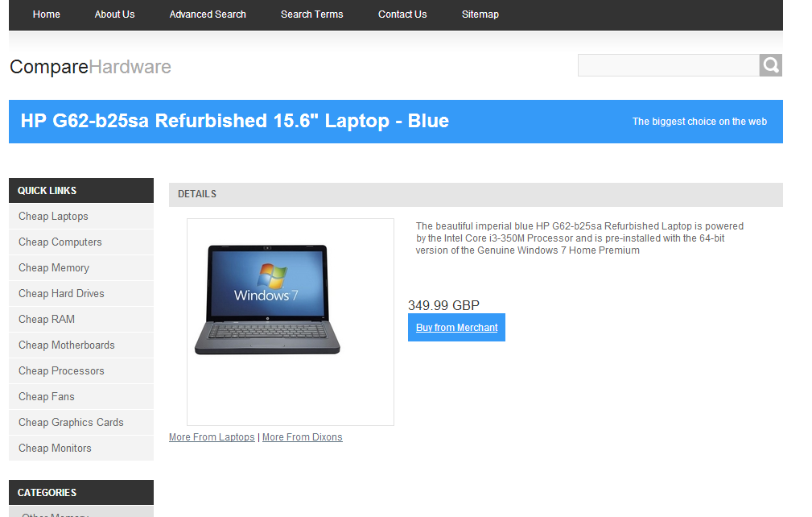Click the Buy from Merchant button
The image size is (812, 517).
coord(457,328)
